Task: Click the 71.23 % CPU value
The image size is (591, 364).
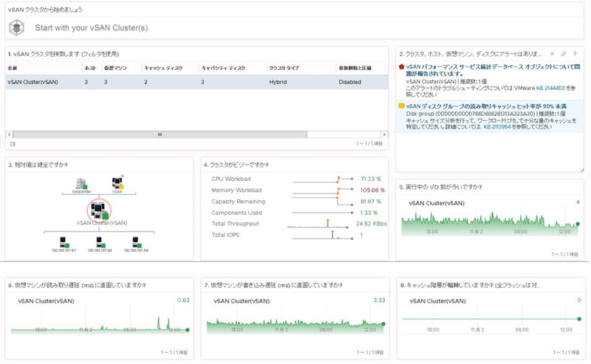Action: click(371, 179)
